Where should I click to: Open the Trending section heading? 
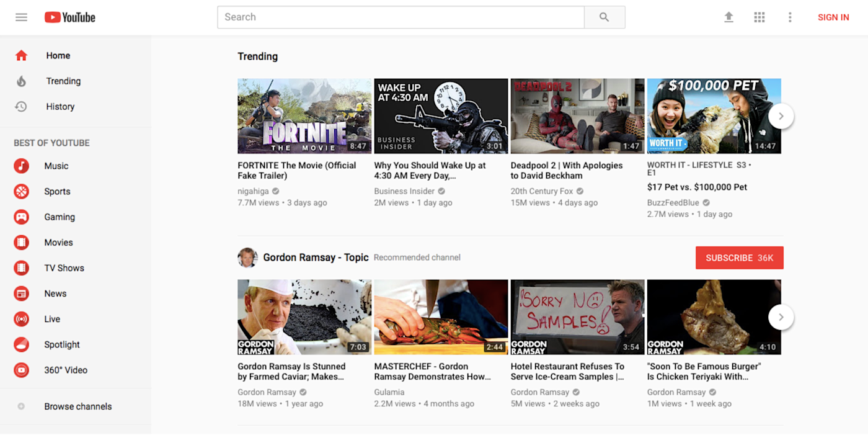(x=257, y=56)
